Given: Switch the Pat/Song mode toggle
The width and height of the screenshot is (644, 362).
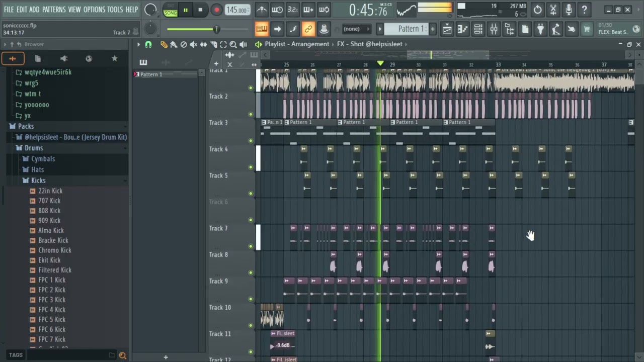Looking at the screenshot, I should click(171, 10).
